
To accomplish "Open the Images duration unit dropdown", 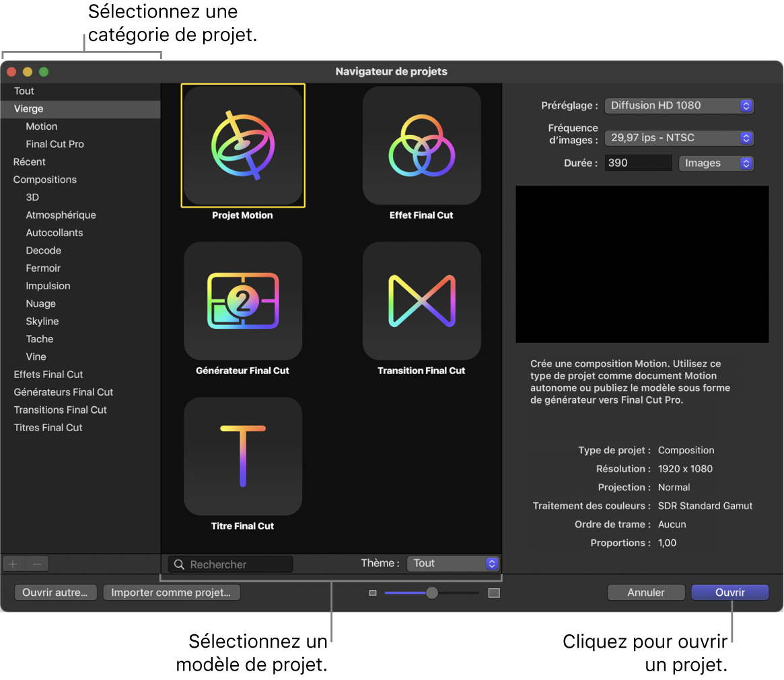I will coord(716,163).
